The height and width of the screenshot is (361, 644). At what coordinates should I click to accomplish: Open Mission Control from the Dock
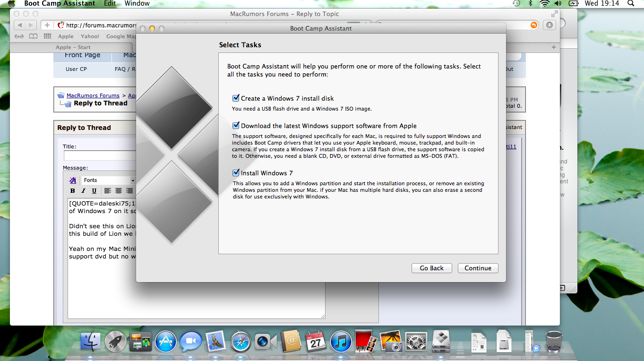(141, 341)
